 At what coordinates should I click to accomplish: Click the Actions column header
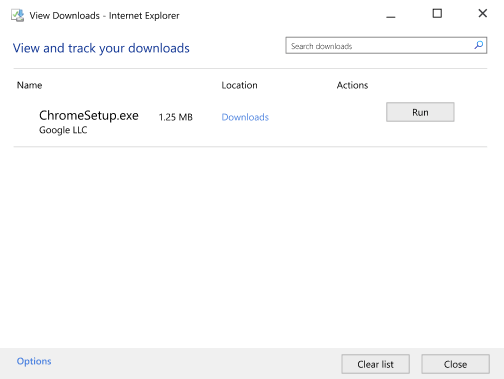coord(352,85)
